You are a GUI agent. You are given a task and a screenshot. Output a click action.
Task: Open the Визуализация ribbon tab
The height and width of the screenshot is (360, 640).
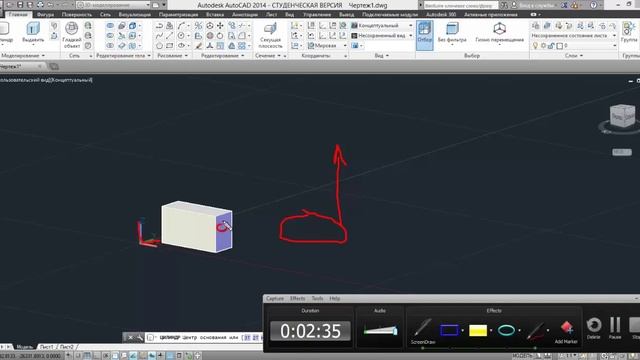tap(135, 14)
